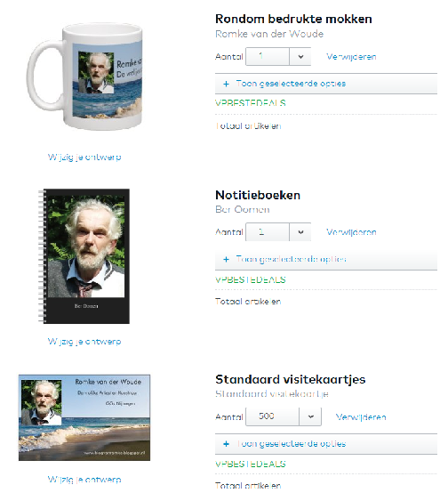Click Wijzig je ontwerp under the business card
Image resolution: width=448 pixels, height=501 pixels.
pos(84,480)
